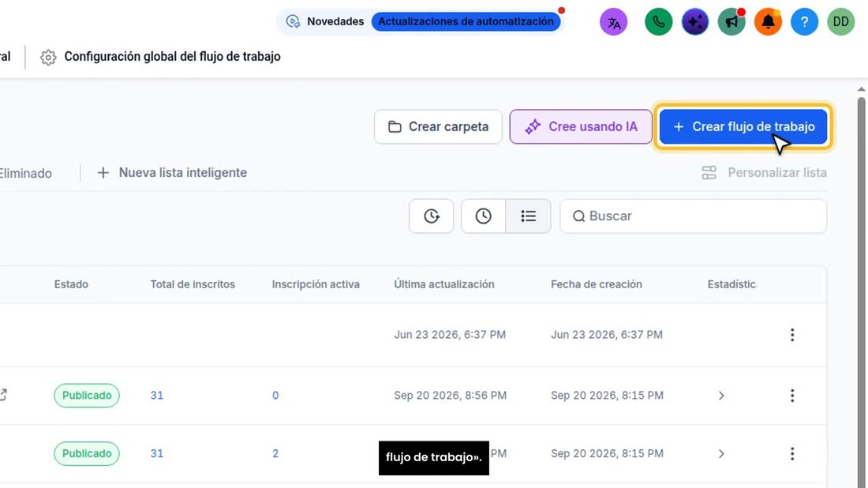The height and width of the screenshot is (488, 868).
Task: Open options menu for row with 2 active
Action: pyautogui.click(x=792, y=454)
